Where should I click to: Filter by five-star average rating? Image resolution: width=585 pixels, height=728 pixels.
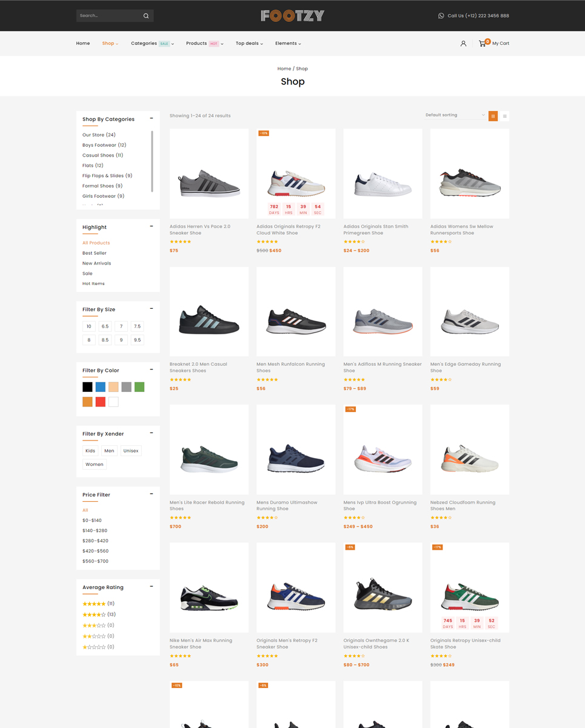coord(94,604)
